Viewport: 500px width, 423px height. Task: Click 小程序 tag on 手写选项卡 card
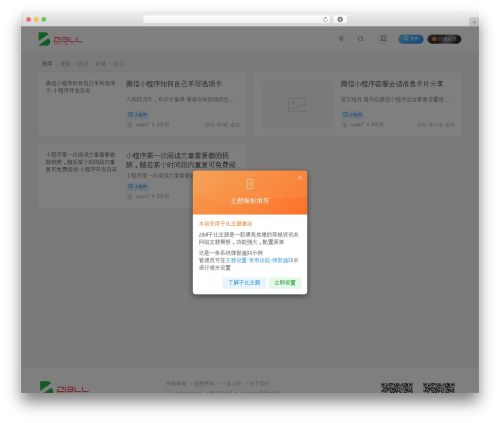[137, 115]
